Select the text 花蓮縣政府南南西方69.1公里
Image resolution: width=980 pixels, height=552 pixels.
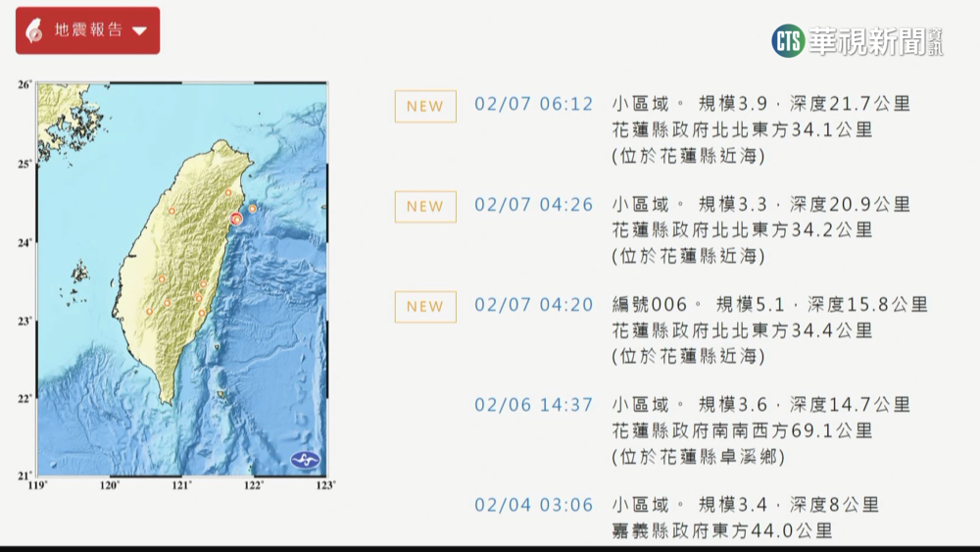coord(742,430)
